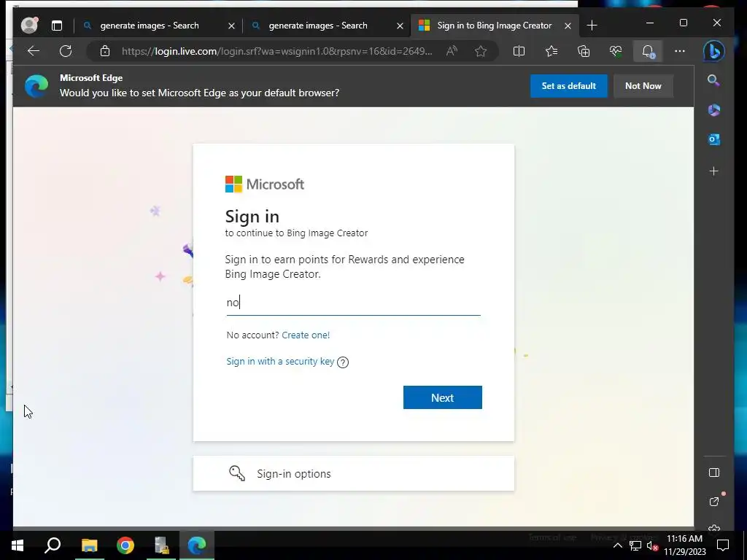Open the Collections icon
Image resolution: width=747 pixels, height=560 pixels.
[x=584, y=51]
